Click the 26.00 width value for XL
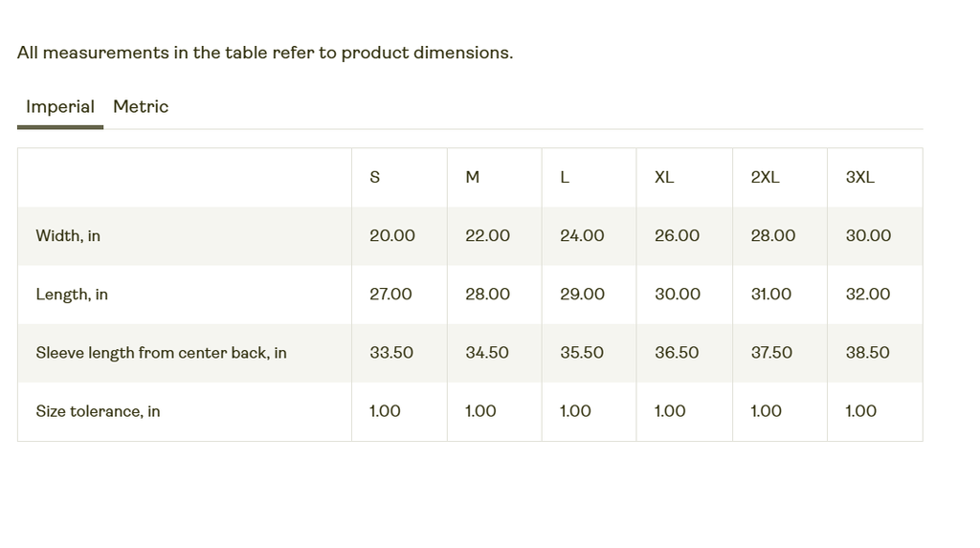980x548 pixels. pyautogui.click(x=677, y=236)
